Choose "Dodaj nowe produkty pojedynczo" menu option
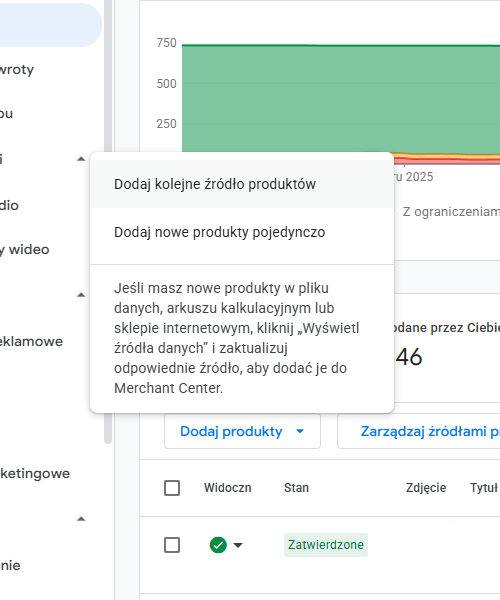500x600 pixels. tap(242, 232)
